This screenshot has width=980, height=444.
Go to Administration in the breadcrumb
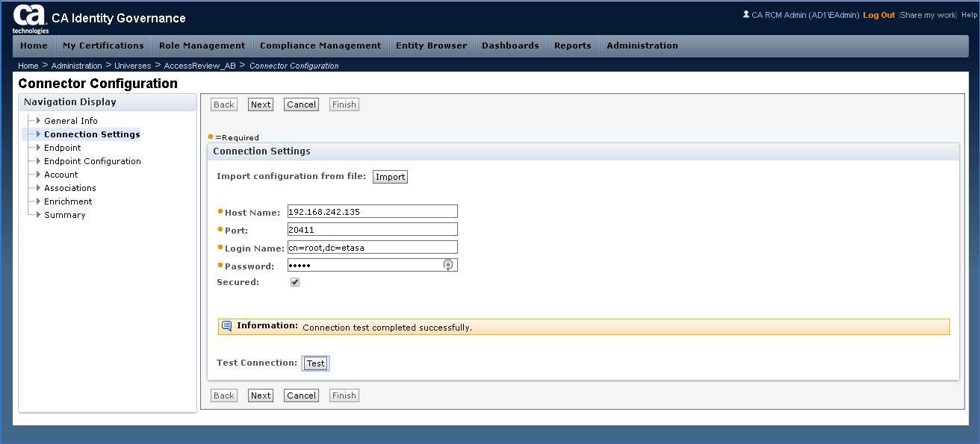click(76, 66)
